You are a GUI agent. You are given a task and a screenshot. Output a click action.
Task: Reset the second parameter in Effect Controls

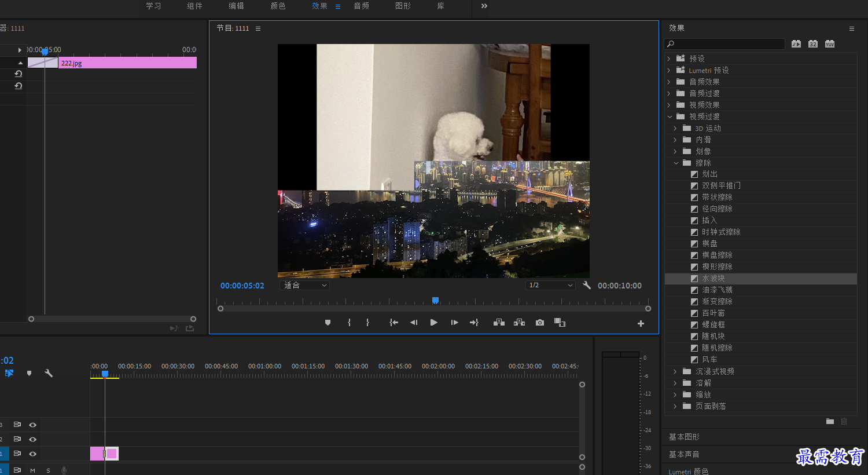click(18, 86)
